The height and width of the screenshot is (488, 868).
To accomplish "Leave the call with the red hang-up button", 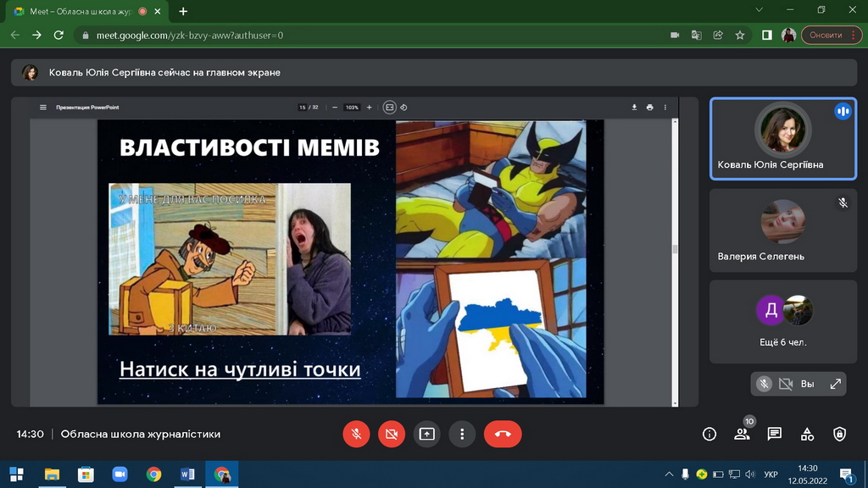I will [503, 435].
